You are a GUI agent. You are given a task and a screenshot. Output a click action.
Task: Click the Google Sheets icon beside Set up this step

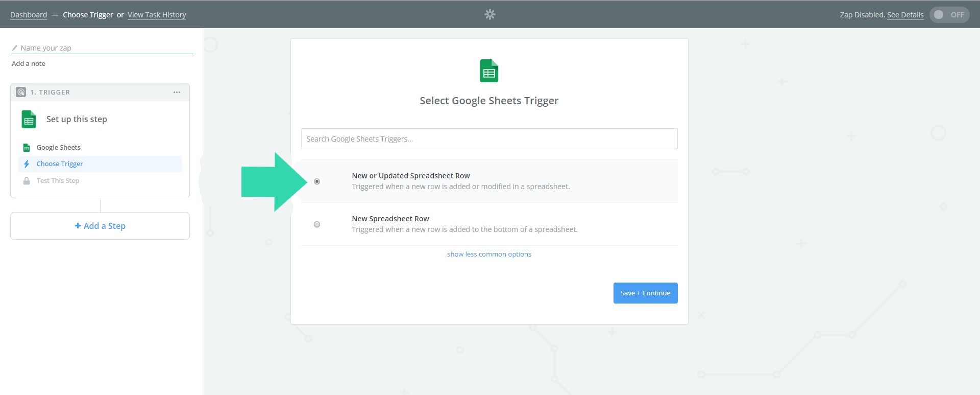click(x=29, y=120)
